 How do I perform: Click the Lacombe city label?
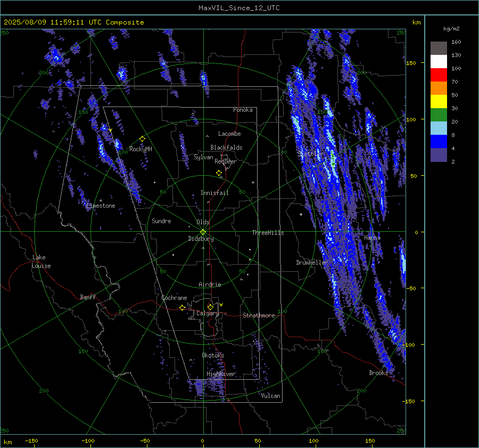229,134
